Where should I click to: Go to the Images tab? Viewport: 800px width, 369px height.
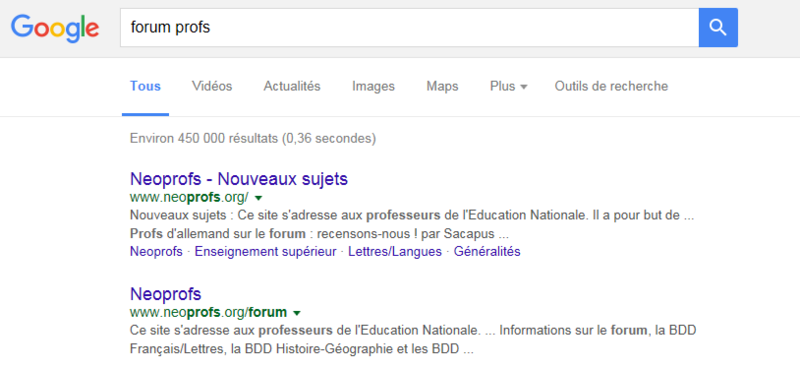pyautogui.click(x=373, y=87)
